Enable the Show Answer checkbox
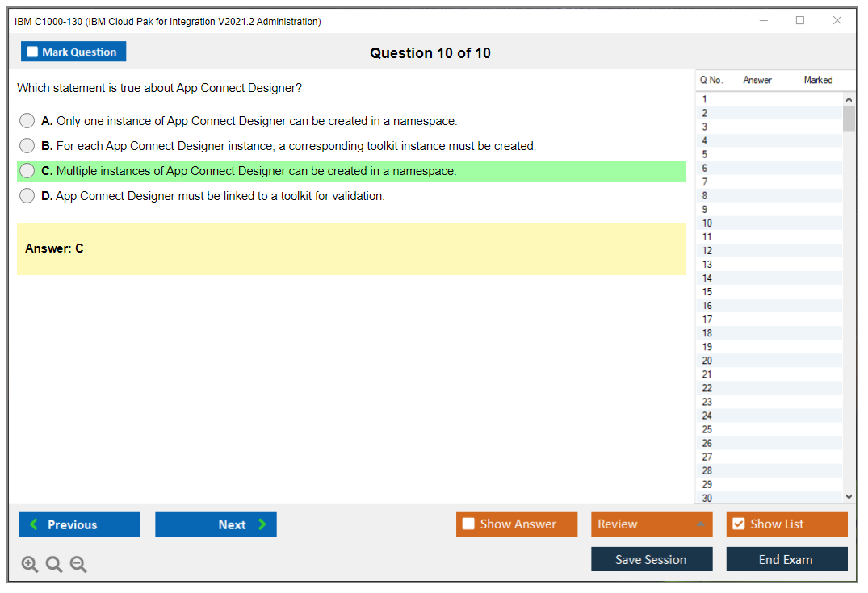 (468, 524)
